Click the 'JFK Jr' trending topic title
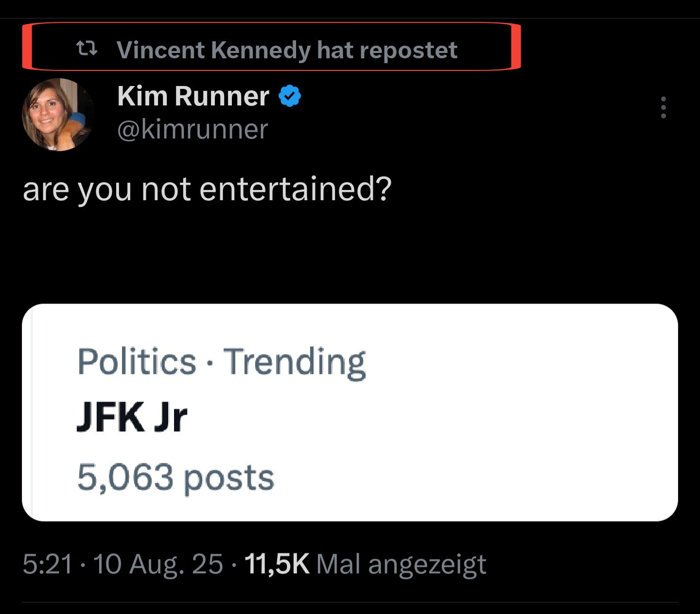This screenshot has height=614, width=700. 132,417
